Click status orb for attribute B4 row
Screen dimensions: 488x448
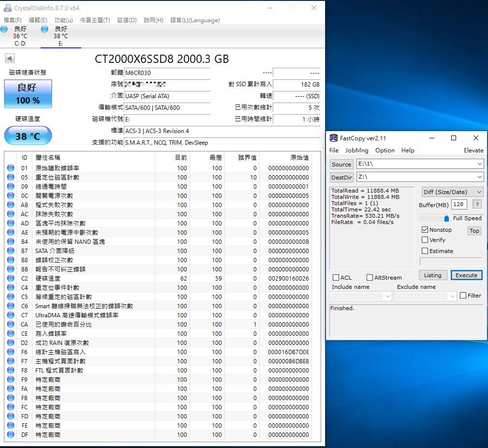click(11, 241)
